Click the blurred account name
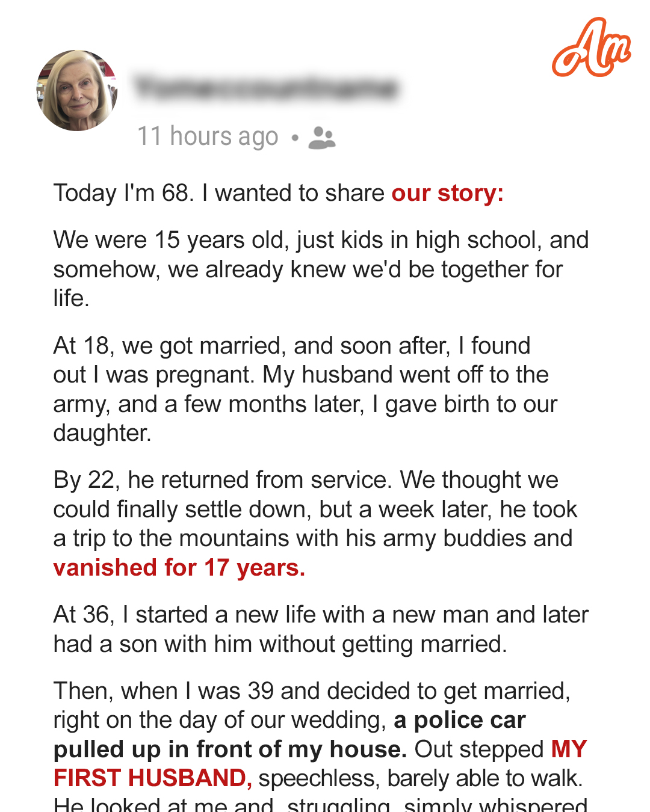This screenshot has width=650, height=812. [266, 88]
